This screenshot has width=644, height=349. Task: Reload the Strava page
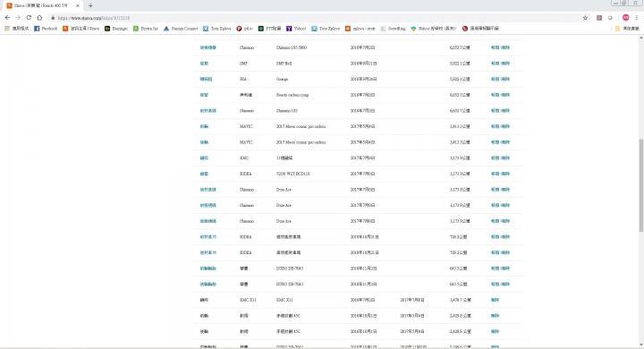click(x=29, y=18)
